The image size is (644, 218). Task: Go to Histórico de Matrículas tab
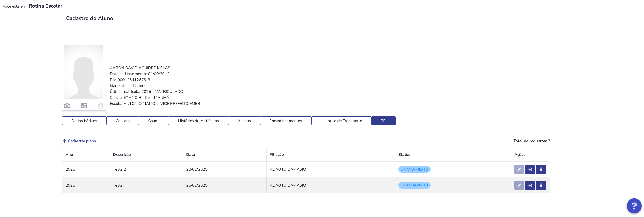[x=199, y=121]
